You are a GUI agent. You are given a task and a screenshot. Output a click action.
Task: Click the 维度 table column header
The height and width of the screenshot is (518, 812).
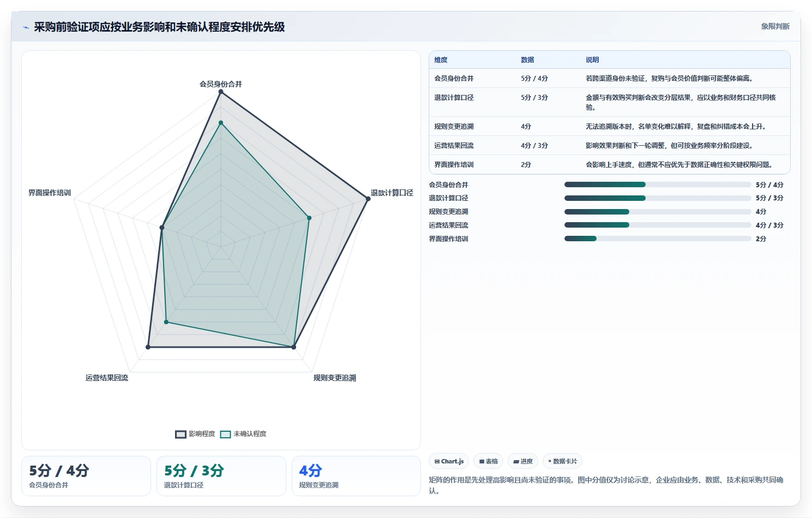(441, 60)
